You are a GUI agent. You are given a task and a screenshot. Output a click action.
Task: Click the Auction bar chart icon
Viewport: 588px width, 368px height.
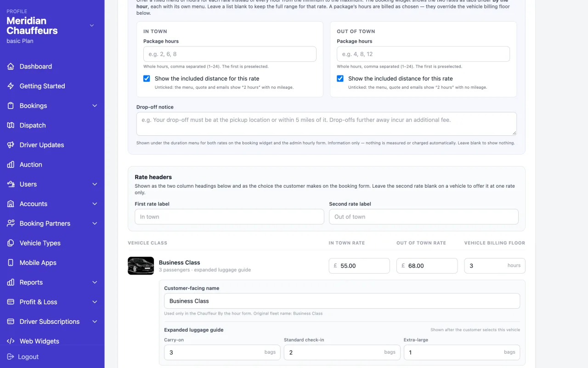[11, 165]
